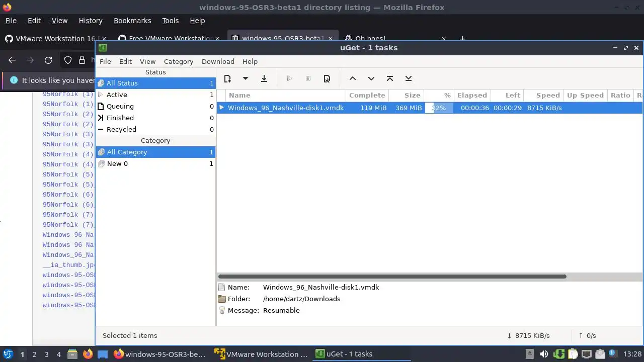This screenshot has height=362, width=644.
Task: Sort by the % column header
Action: (439, 95)
